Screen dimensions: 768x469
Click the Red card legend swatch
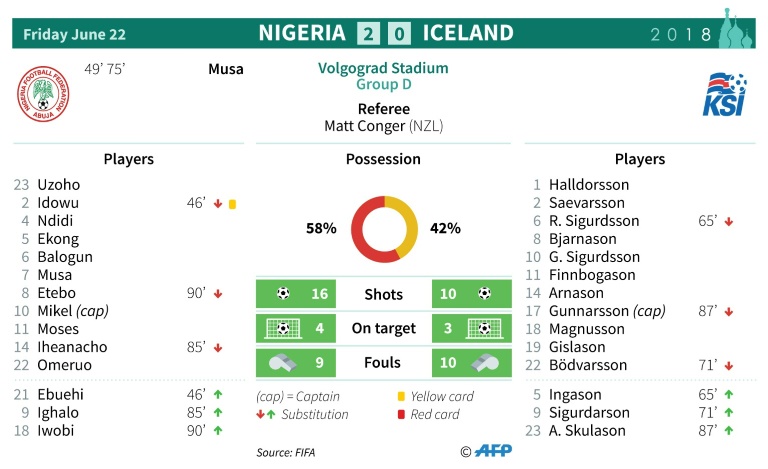click(x=401, y=414)
